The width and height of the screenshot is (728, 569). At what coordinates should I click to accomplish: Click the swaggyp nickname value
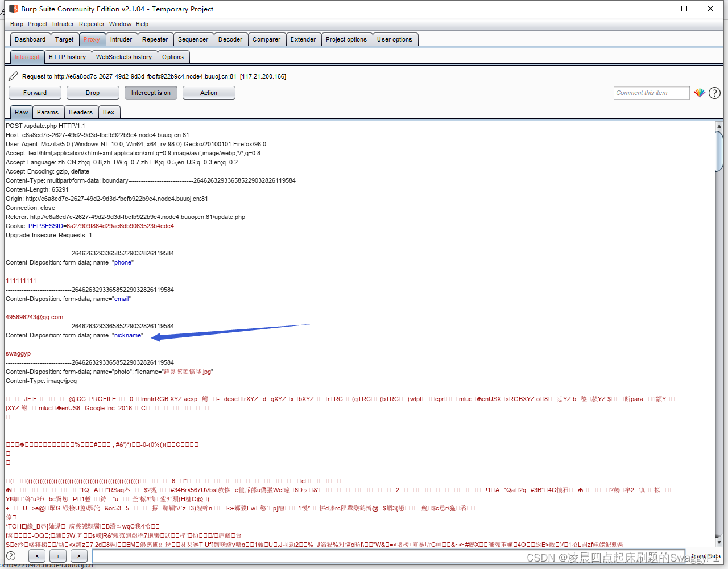[18, 353]
